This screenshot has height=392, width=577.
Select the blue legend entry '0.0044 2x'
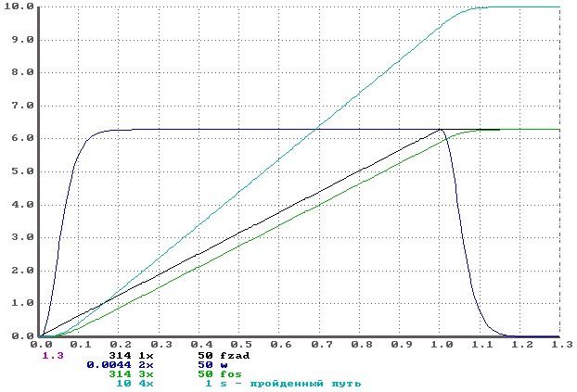[120, 365]
